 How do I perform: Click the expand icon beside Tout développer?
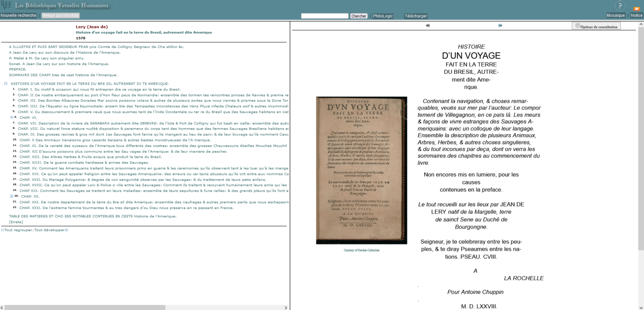tap(67, 230)
